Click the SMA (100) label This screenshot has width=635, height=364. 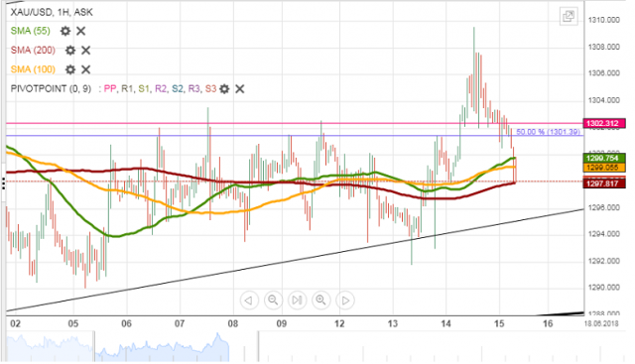[x=33, y=69]
